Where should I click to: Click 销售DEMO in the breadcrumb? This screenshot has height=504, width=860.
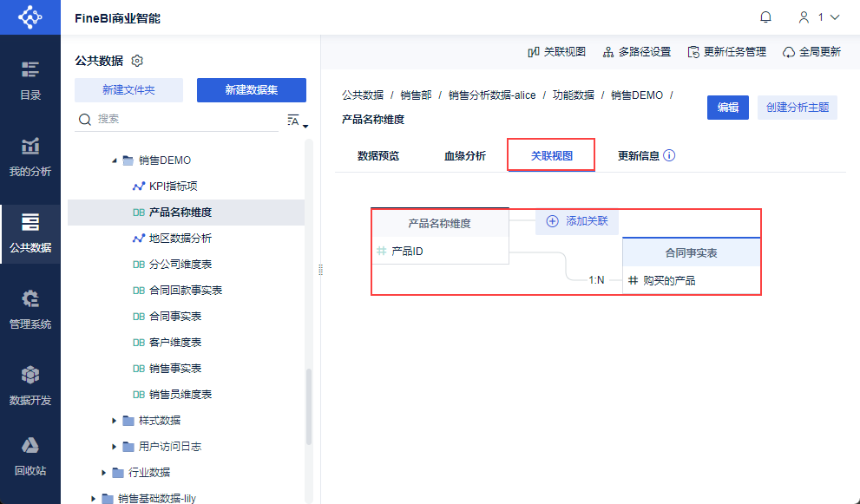pos(637,95)
